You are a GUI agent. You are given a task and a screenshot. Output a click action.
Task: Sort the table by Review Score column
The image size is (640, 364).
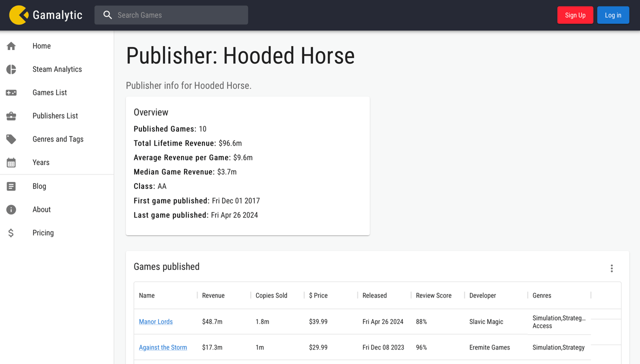click(x=433, y=295)
